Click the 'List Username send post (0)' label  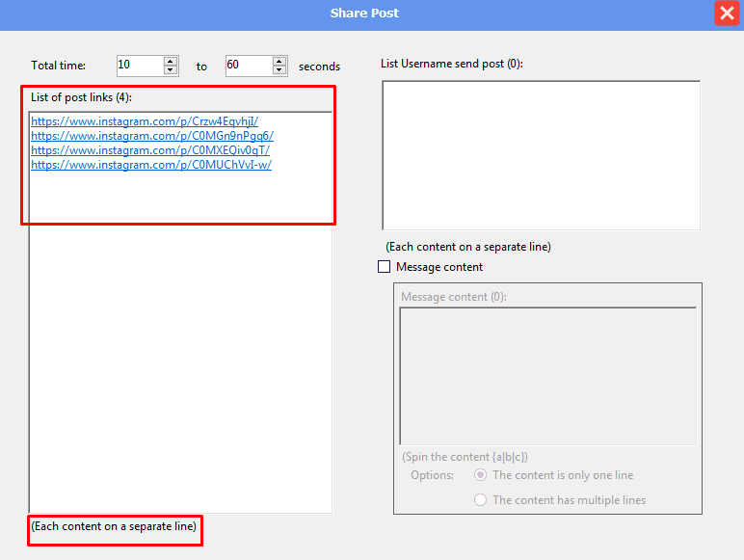(x=451, y=64)
